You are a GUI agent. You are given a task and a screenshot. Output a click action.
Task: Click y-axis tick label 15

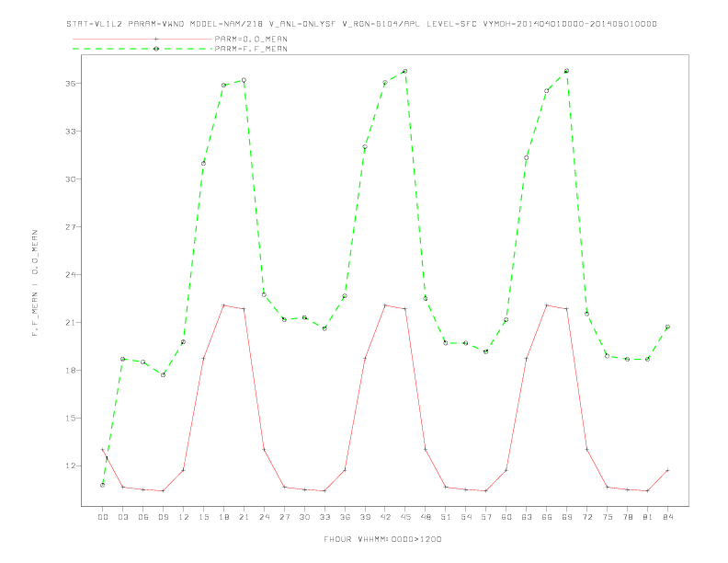pos(71,419)
